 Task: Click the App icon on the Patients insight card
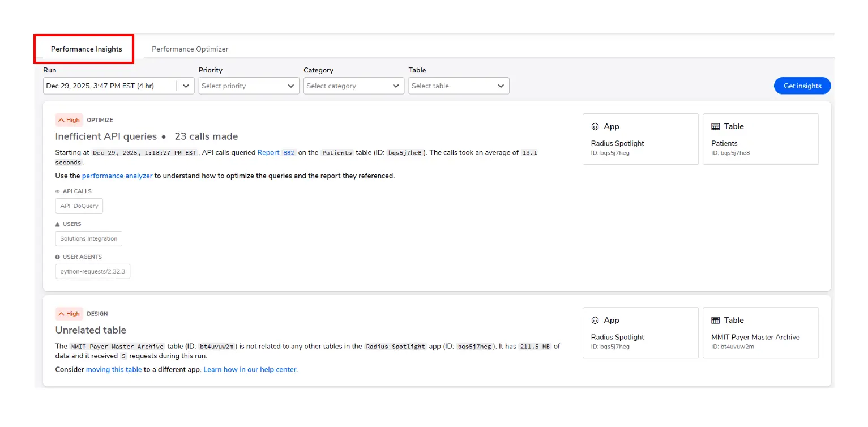coord(595,126)
